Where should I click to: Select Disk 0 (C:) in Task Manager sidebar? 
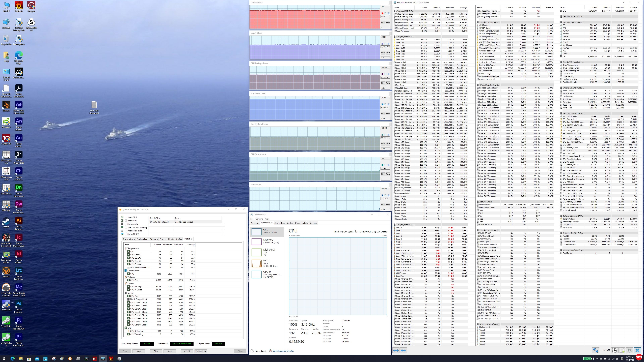[267, 252]
